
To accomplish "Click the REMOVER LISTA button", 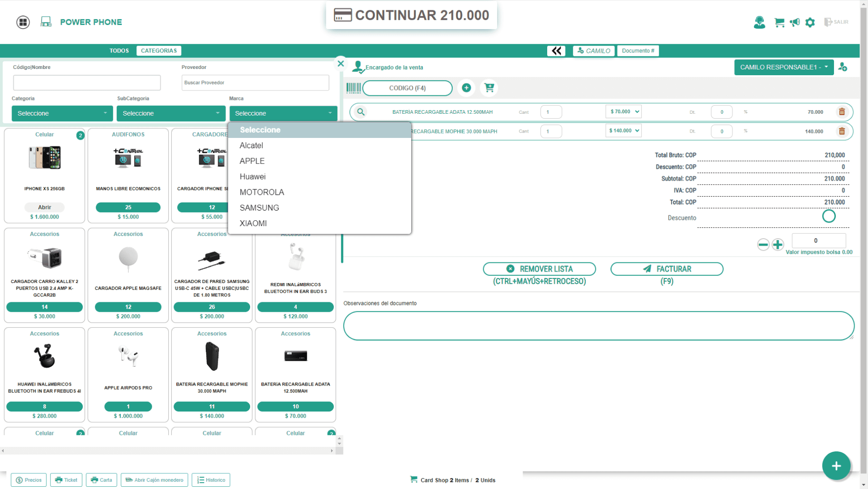I will pos(539,269).
